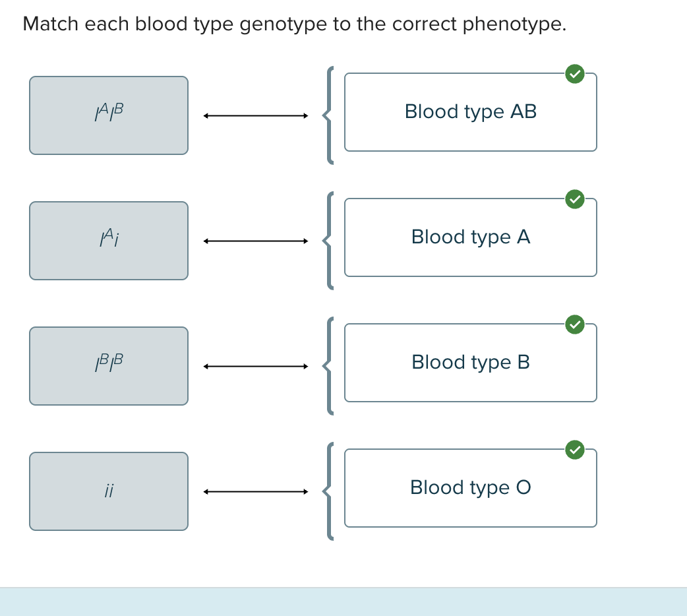Click the green checkmark on Blood type B
Image resolution: width=687 pixels, height=616 pixels.
(575, 324)
